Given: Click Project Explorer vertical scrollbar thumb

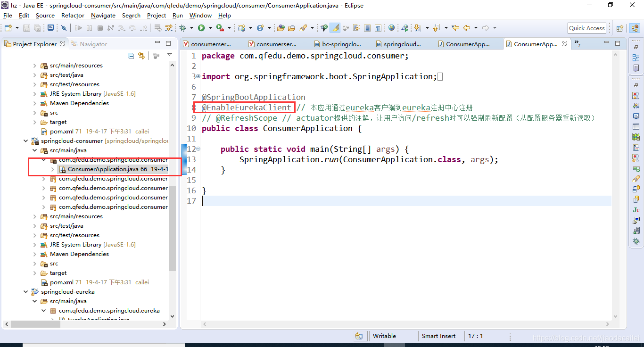Looking at the screenshot, I should (x=172, y=228).
